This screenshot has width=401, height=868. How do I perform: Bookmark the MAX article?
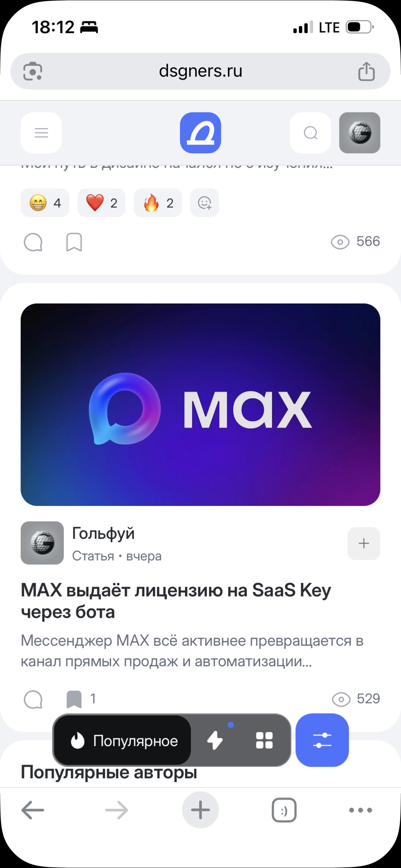(73, 699)
